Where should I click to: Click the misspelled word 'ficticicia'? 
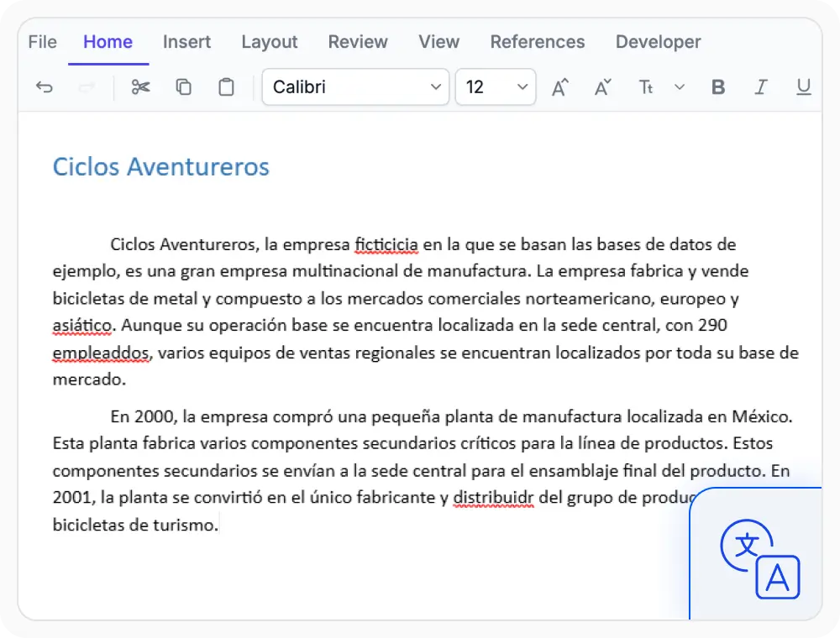coord(386,244)
